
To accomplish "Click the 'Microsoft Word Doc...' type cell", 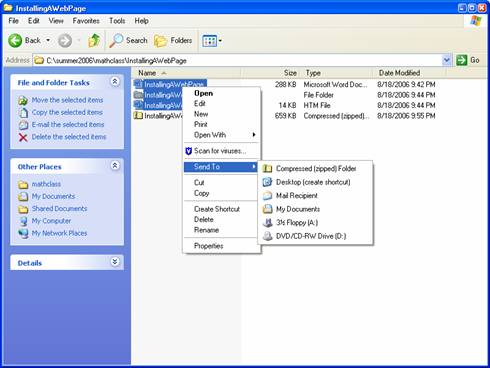I will [x=335, y=85].
